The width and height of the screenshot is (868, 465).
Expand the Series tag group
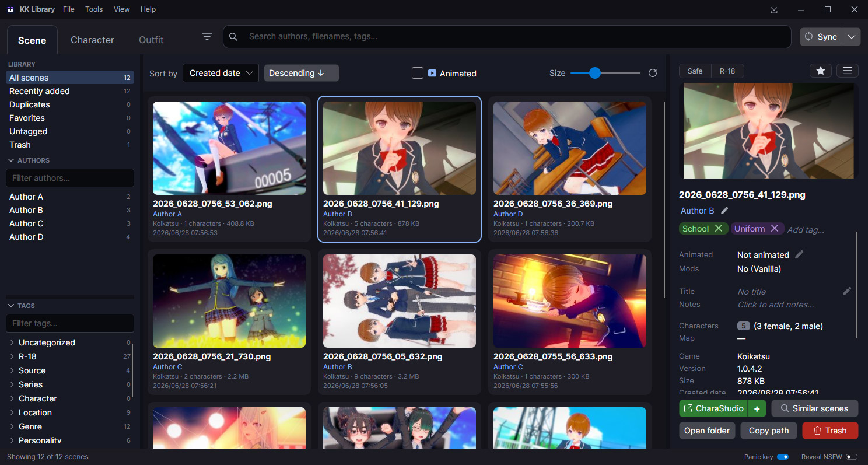pyautogui.click(x=12, y=384)
